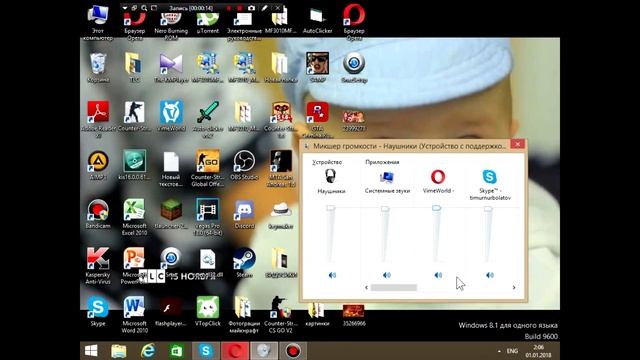Open the OBS Studio shortcut
Viewport: 640px width, 360px height.
point(244,165)
